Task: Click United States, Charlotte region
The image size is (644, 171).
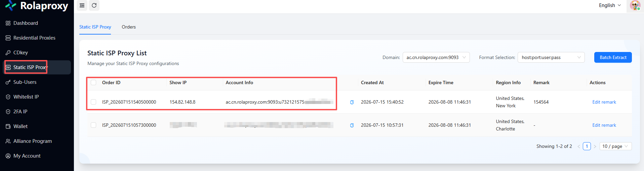Action: click(x=510, y=125)
